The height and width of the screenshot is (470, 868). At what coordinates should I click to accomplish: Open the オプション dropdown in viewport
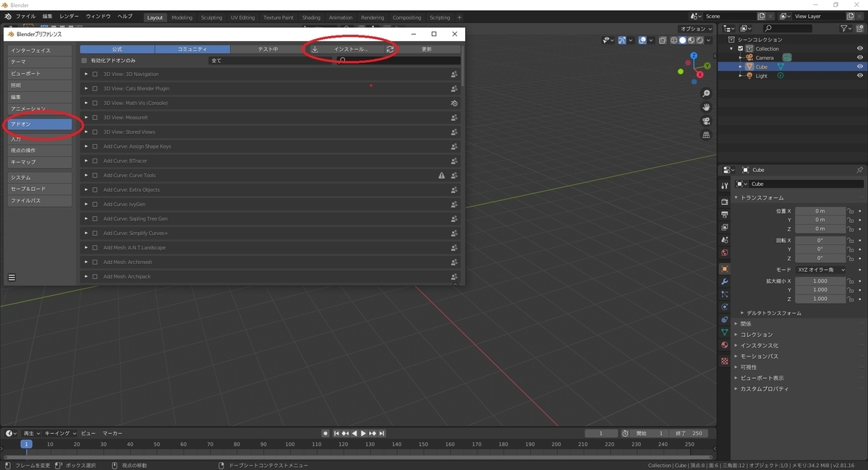[x=697, y=28]
